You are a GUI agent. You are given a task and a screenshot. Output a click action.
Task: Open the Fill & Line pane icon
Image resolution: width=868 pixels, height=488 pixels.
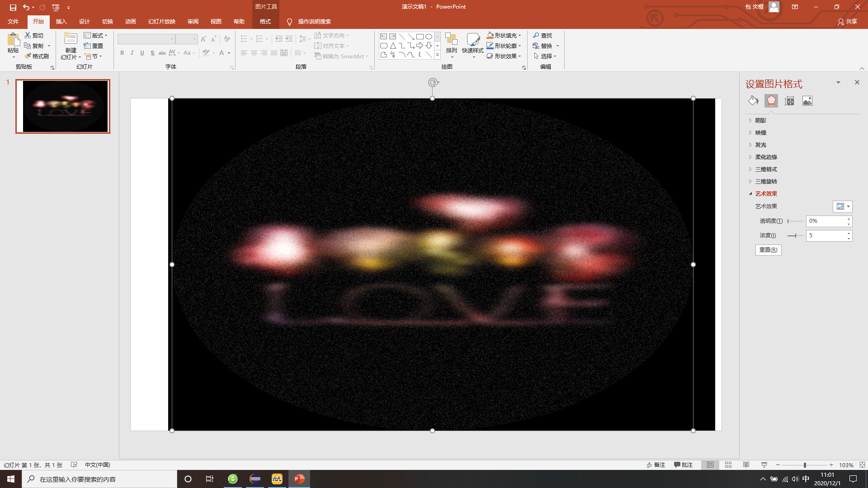coord(753,101)
